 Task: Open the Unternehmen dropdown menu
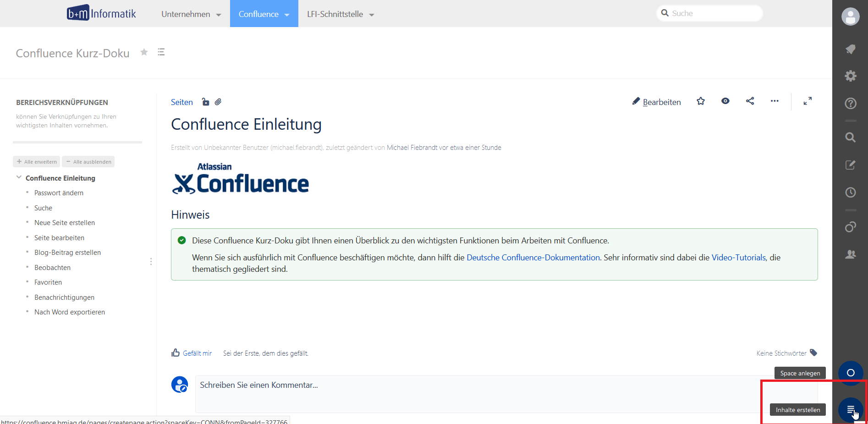[x=191, y=14]
